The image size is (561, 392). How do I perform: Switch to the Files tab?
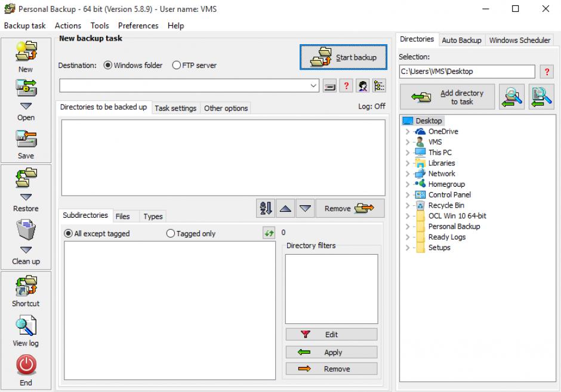[x=123, y=217]
